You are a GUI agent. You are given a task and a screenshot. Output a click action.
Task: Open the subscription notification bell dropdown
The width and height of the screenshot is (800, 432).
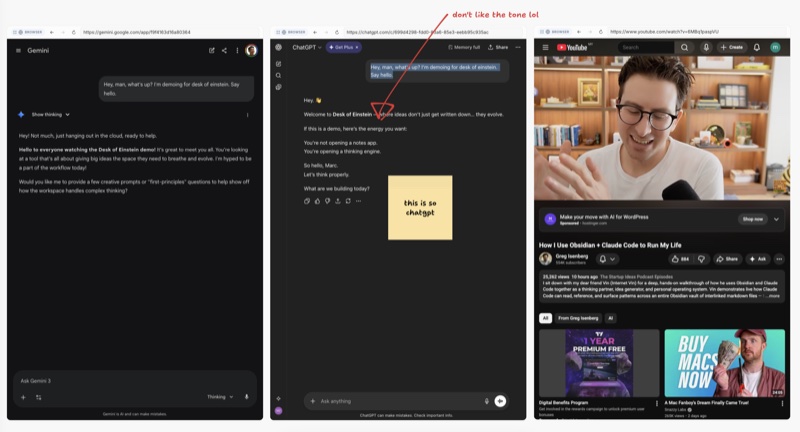(x=607, y=259)
